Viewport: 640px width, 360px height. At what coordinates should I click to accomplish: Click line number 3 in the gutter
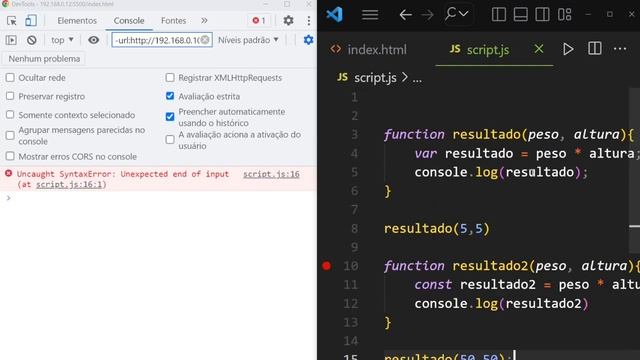[354, 134]
